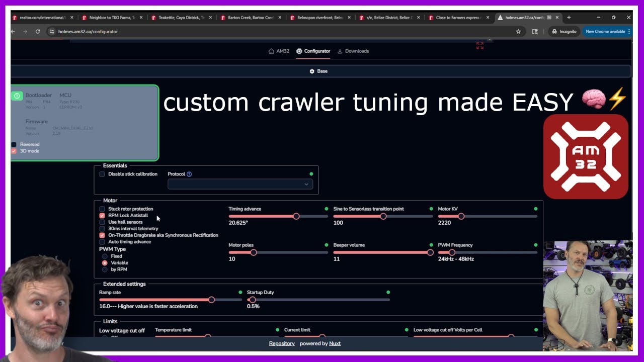Click the Downloads arrow icon
Screen dimensions: 644x362
(340, 51)
